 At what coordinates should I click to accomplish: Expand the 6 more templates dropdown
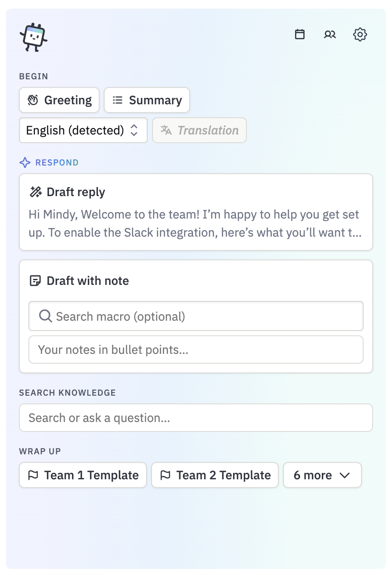coord(322,475)
